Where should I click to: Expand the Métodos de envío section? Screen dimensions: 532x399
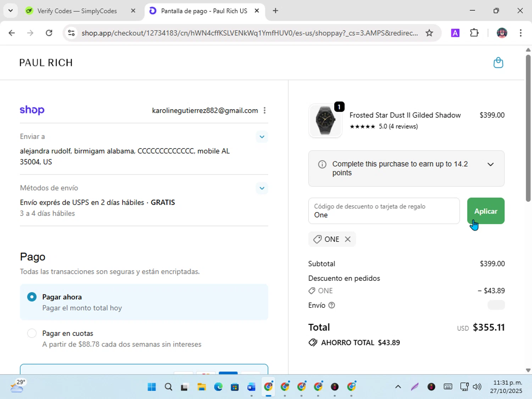tap(262, 188)
